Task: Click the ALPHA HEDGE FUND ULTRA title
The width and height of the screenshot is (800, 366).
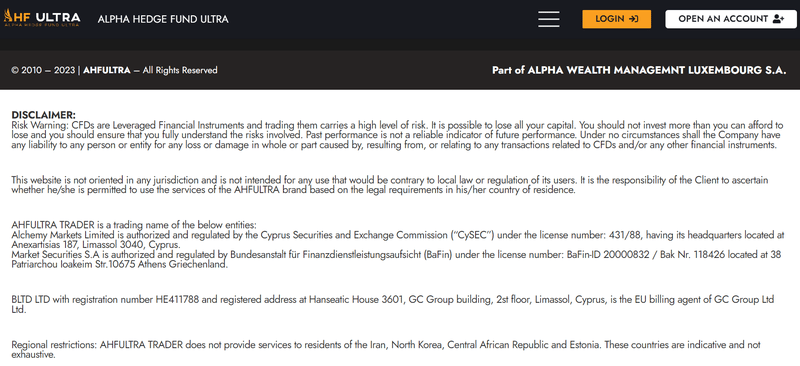Action: coord(163,19)
